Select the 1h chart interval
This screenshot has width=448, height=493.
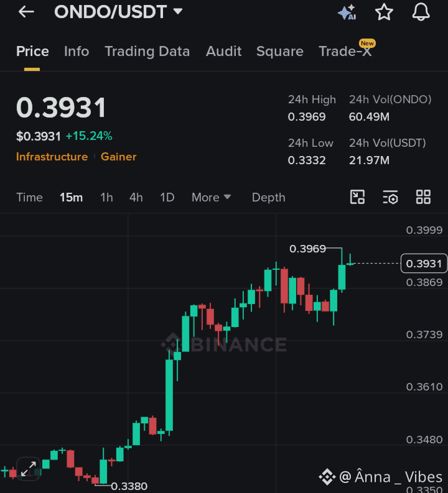[x=106, y=198]
